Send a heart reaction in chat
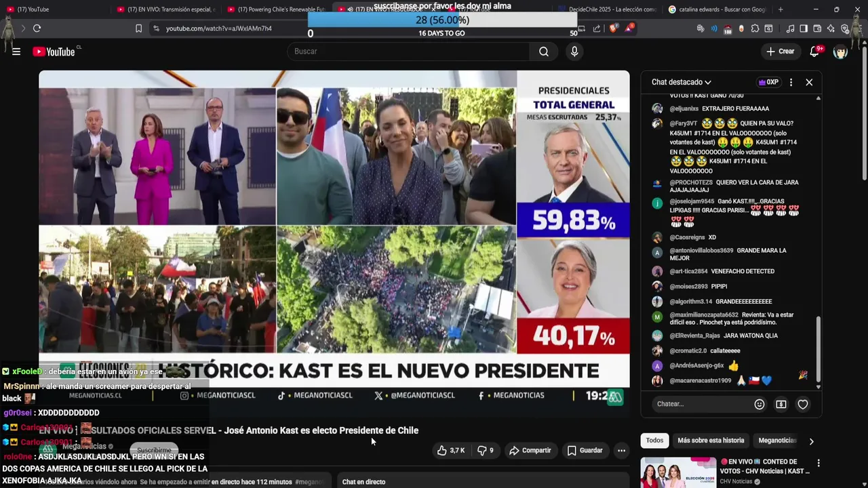 (x=803, y=404)
